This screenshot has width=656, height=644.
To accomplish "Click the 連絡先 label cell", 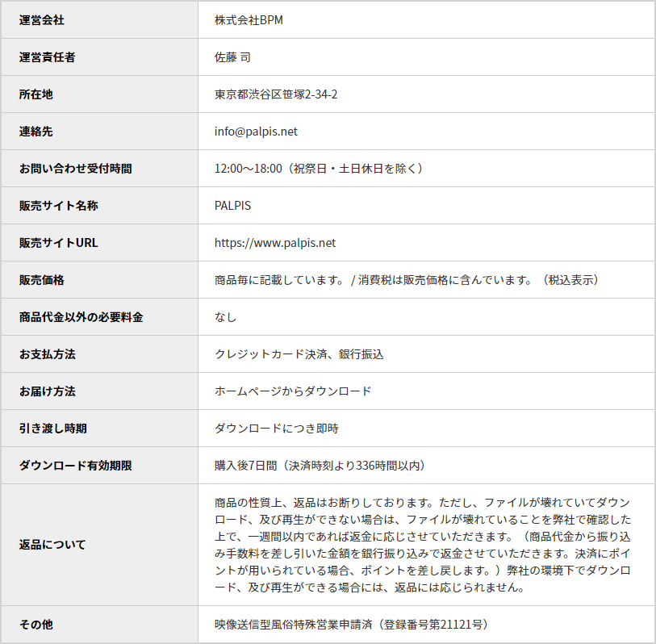I will pos(36,132).
